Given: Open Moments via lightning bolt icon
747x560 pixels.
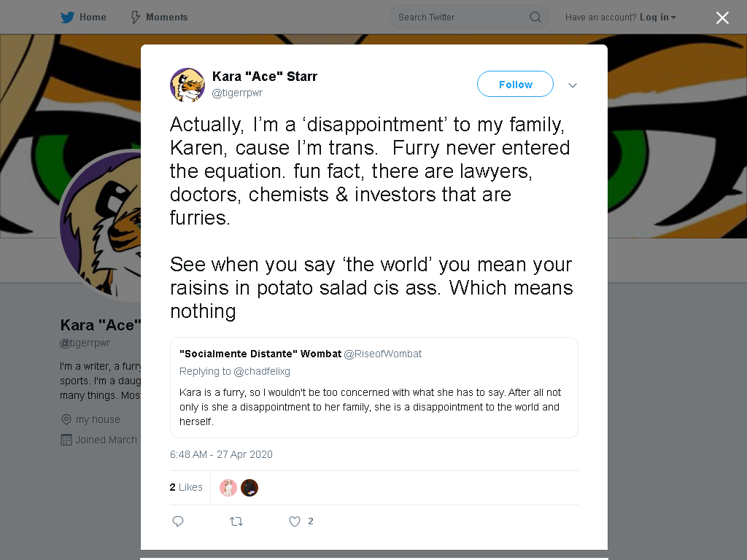Looking at the screenshot, I should [x=135, y=17].
